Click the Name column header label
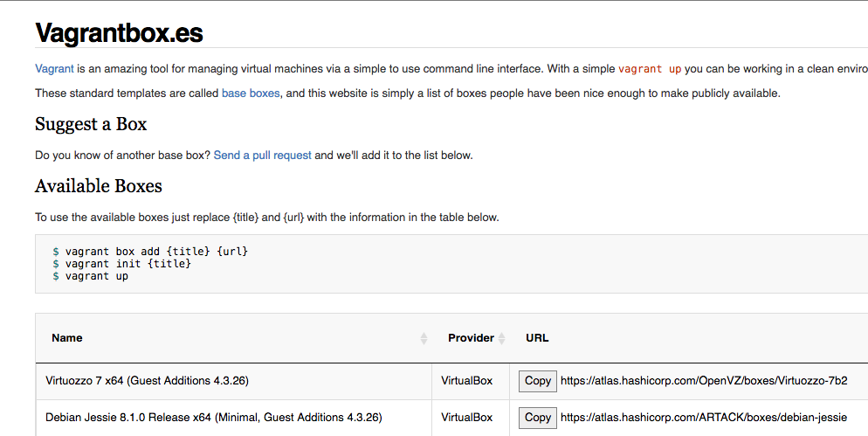 pos(67,338)
